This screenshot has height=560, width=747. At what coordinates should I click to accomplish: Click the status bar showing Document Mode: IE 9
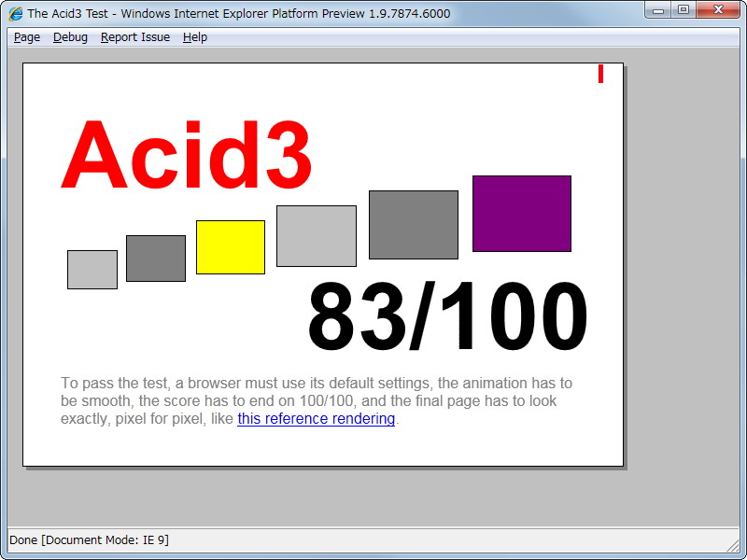coord(90,539)
